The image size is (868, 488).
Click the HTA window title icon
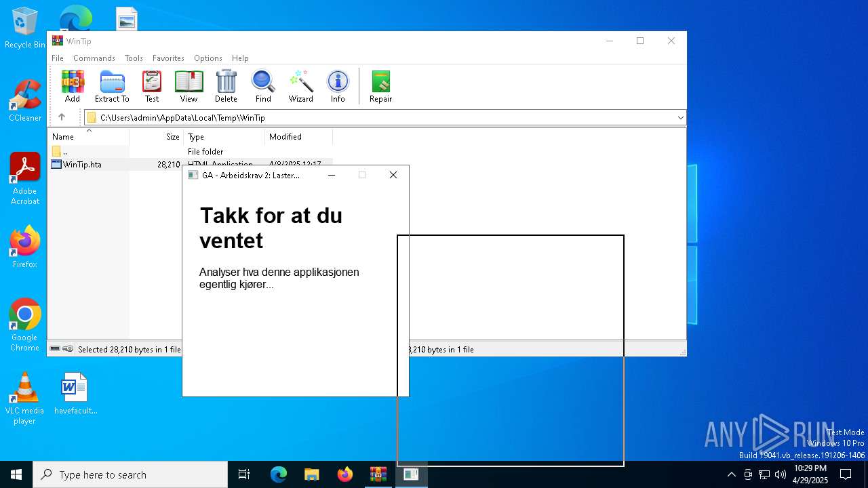(193, 176)
